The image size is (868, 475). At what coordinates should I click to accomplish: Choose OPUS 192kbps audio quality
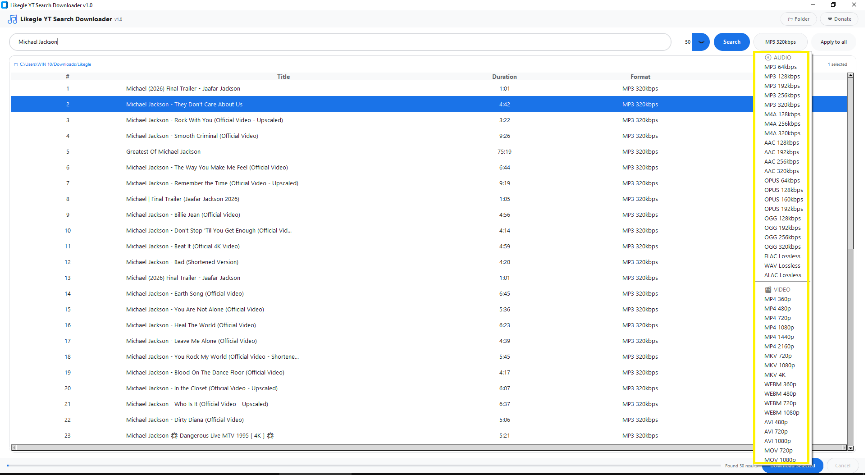coord(783,209)
